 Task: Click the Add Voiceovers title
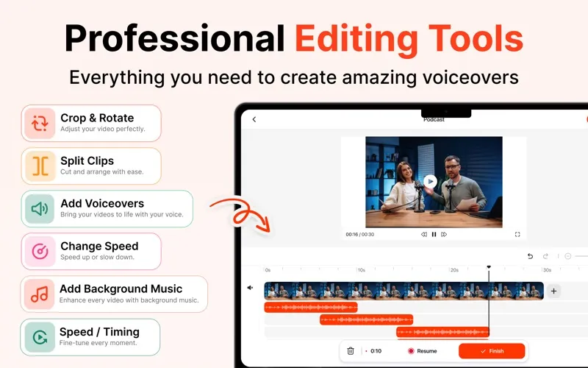(x=102, y=204)
